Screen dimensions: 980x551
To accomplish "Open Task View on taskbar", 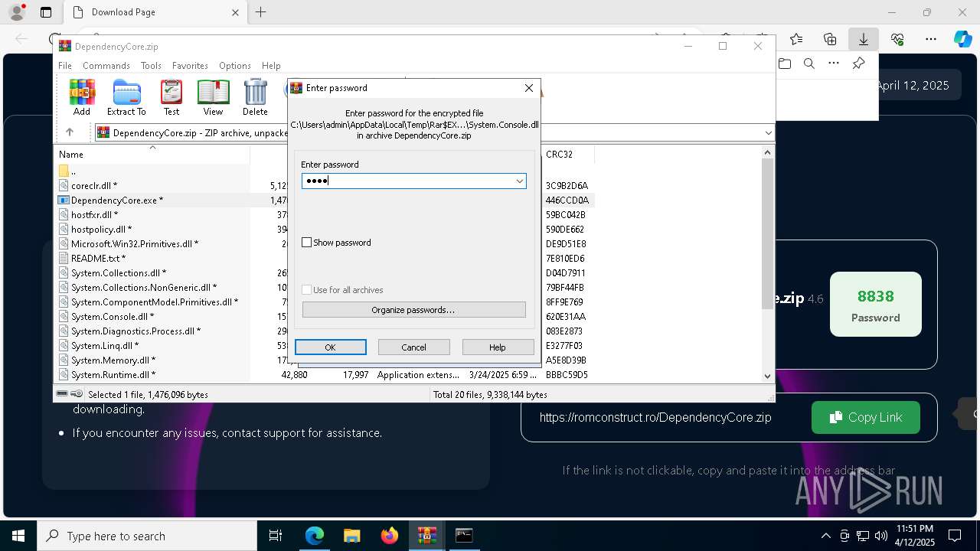I will pyautogui.click(x=276, y=536).
